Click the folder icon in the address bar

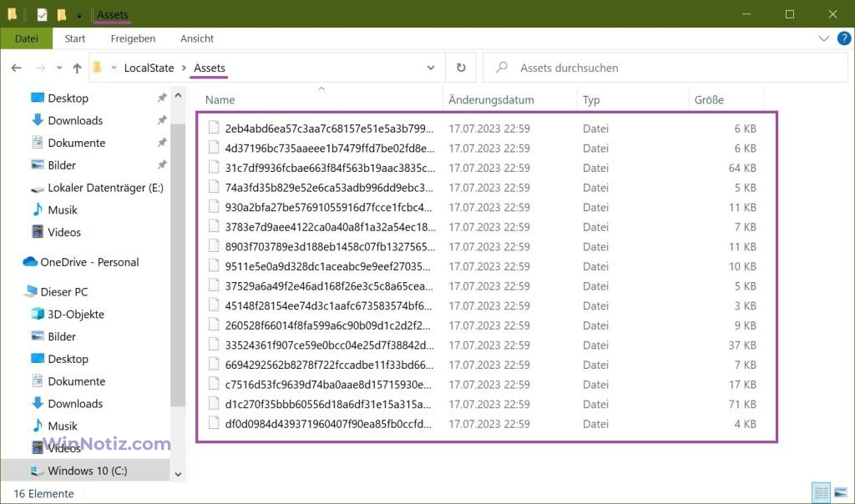coord(98,68)
